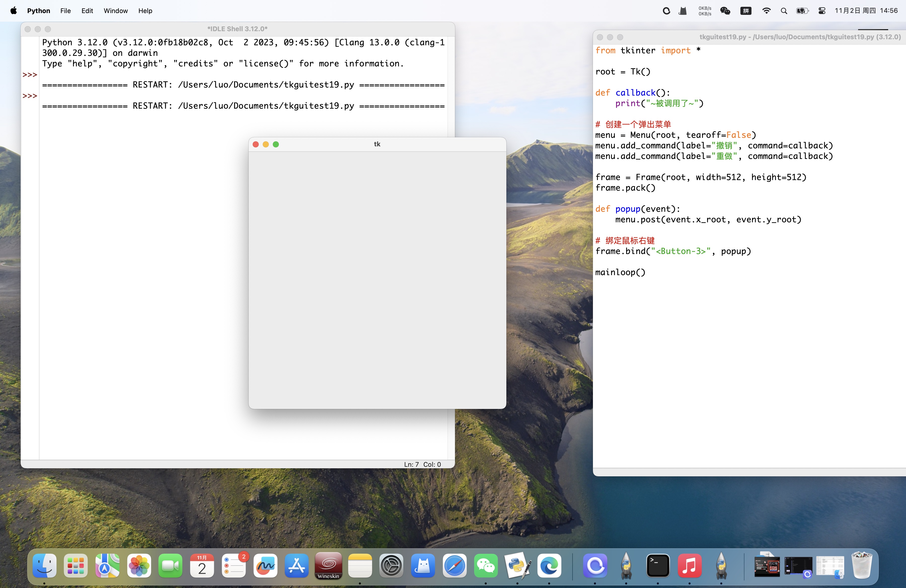Screen dimensions: 906x588
Task: Open the Help menu
Action: pos(145,11)
